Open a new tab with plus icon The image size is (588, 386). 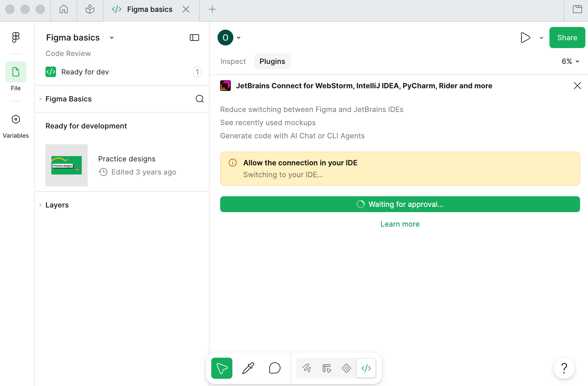pyautogui.click(x=212, y=9)
